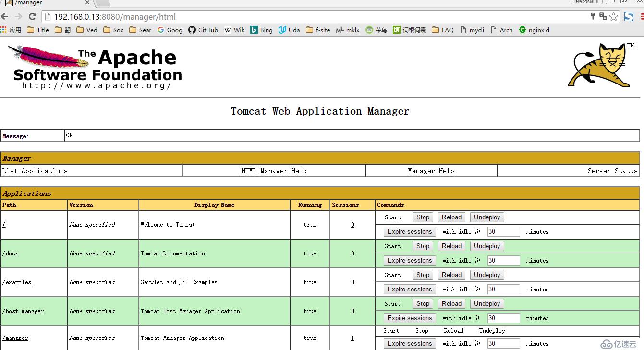
Task: Expire sessions for /examples application
Action: [410, 290]
